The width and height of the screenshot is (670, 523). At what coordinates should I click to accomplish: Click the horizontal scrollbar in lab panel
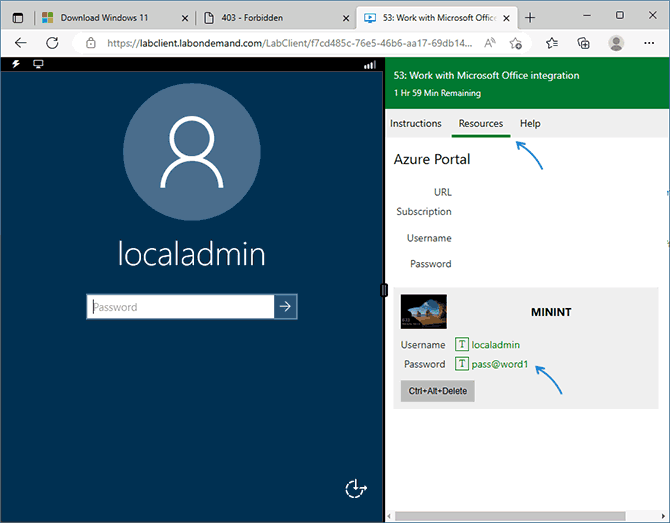(510, 516)
